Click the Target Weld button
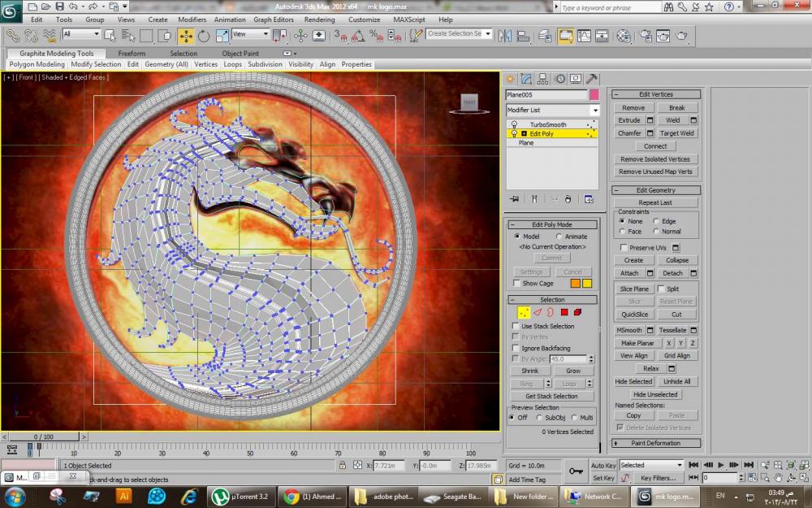 677,133
